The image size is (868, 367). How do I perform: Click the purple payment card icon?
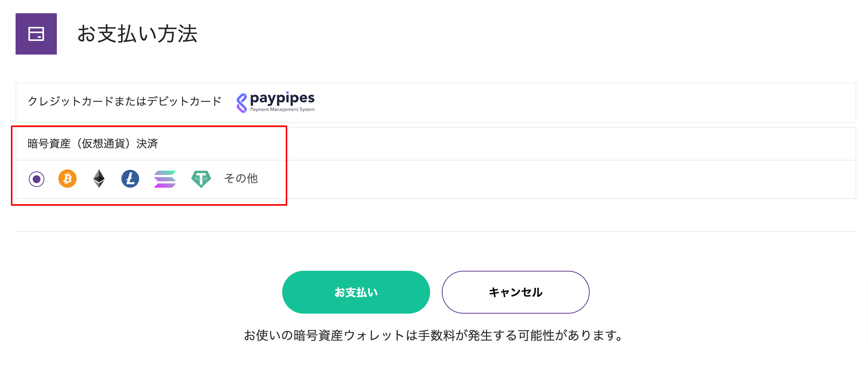[x=36, y=34]
